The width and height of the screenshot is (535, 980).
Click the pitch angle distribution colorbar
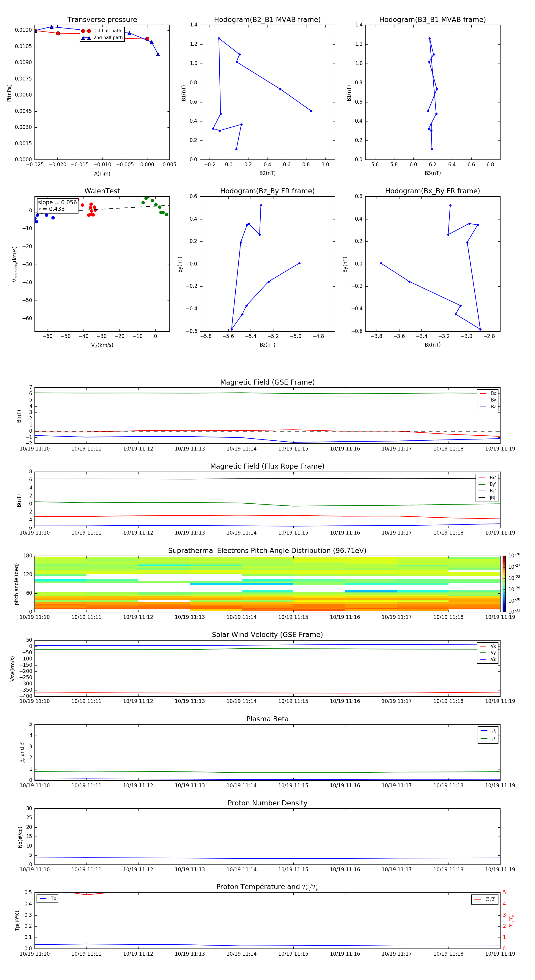(x=504, y=584)
